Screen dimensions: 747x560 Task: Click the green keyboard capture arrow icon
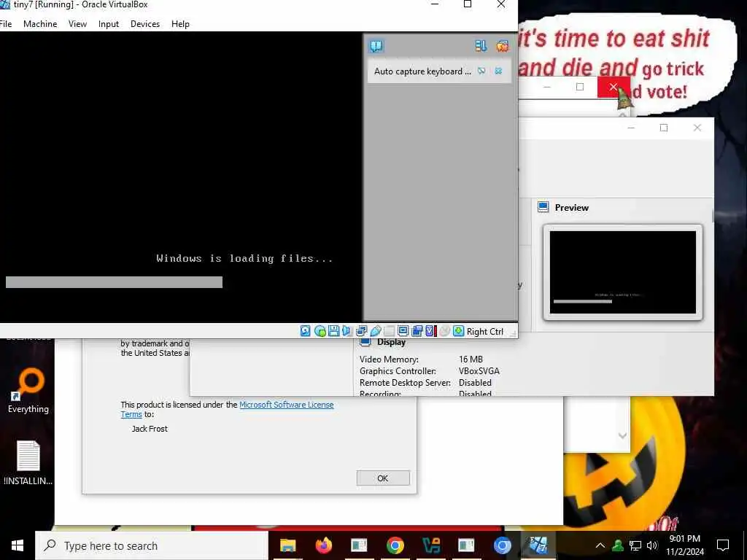(458, 331)
